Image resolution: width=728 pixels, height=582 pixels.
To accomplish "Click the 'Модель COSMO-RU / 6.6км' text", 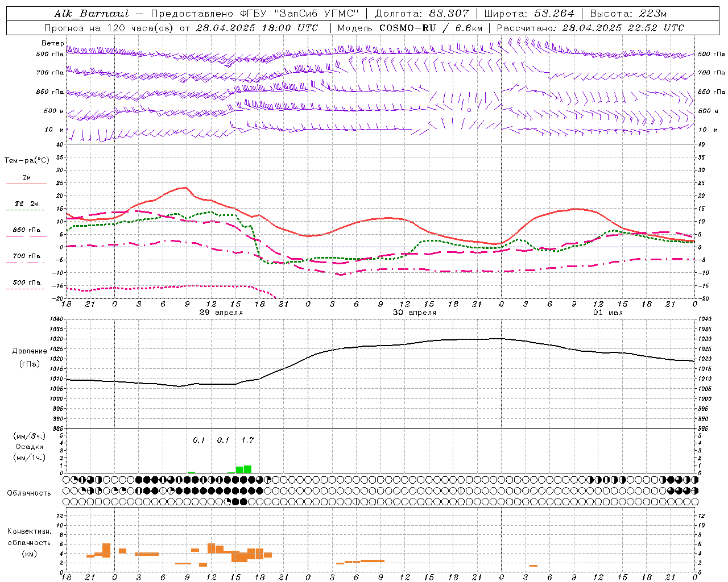I will pyautogui.click(x=410, y=28).
